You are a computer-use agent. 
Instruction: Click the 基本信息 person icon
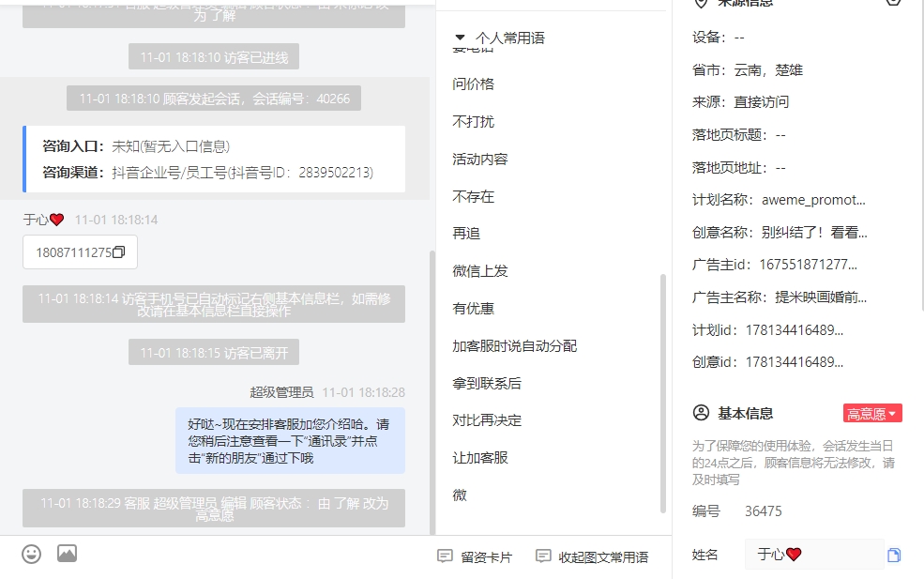[x=701, y=413]
